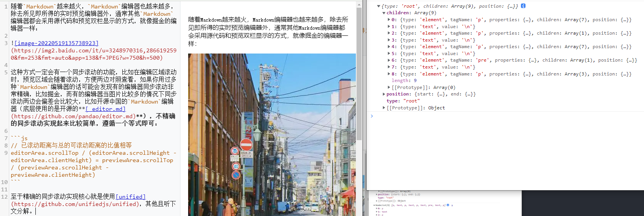This screenshot has width=644, height=216.
Task: Expand the [[Prototype]]: Array(0) entry
Action: pos(389,87)
